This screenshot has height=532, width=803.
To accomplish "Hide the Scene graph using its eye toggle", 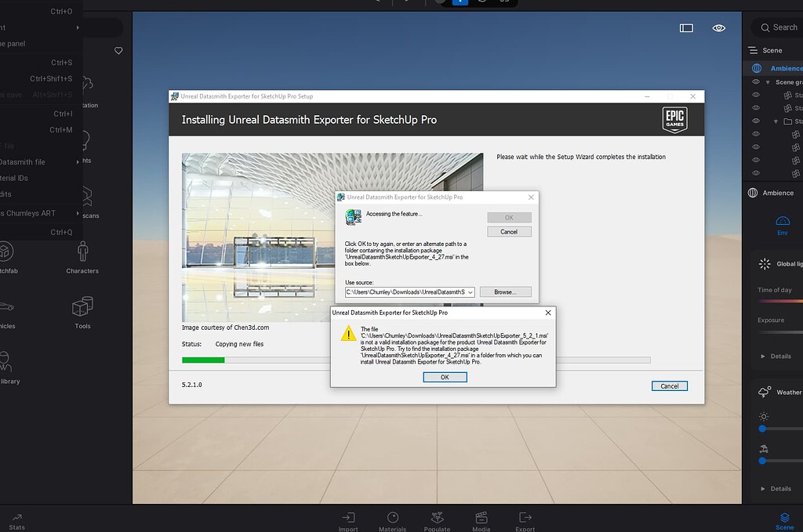I will click(755, 81).
